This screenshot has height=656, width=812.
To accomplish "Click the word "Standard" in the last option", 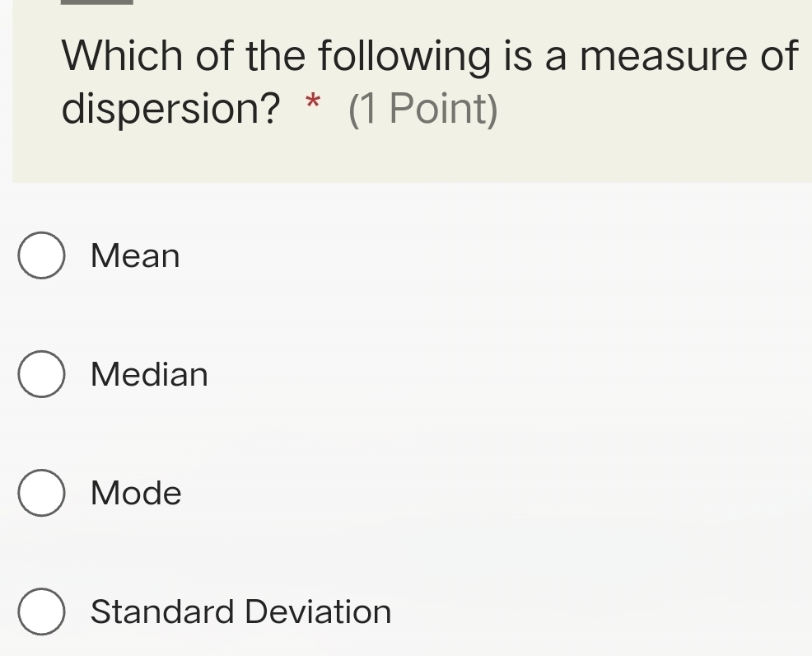I will pos(162,611).
